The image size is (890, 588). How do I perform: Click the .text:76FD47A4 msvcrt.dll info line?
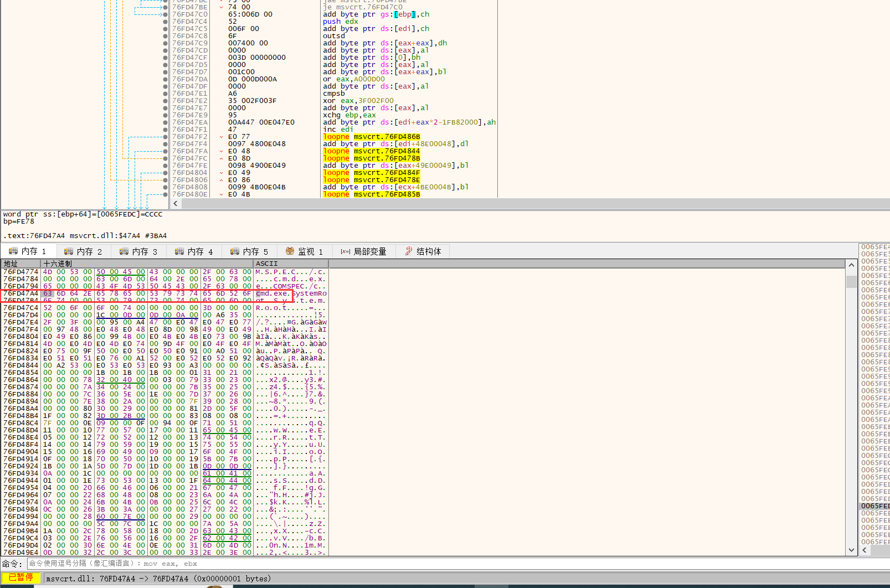[x=85, y=236]
